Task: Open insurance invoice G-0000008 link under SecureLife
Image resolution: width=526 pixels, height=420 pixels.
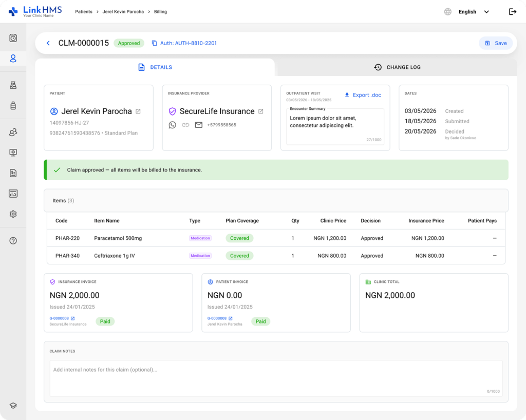Action: pos(59,318)
